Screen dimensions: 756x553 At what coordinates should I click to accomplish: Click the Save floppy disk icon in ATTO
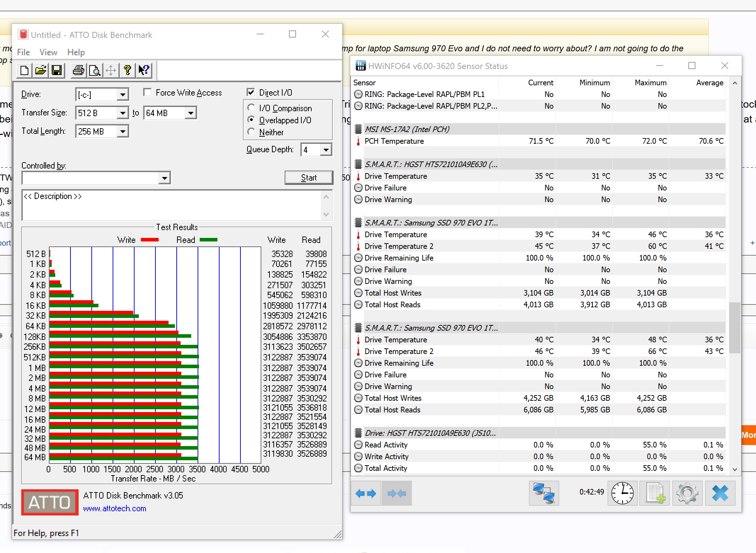tap(57, 70)
